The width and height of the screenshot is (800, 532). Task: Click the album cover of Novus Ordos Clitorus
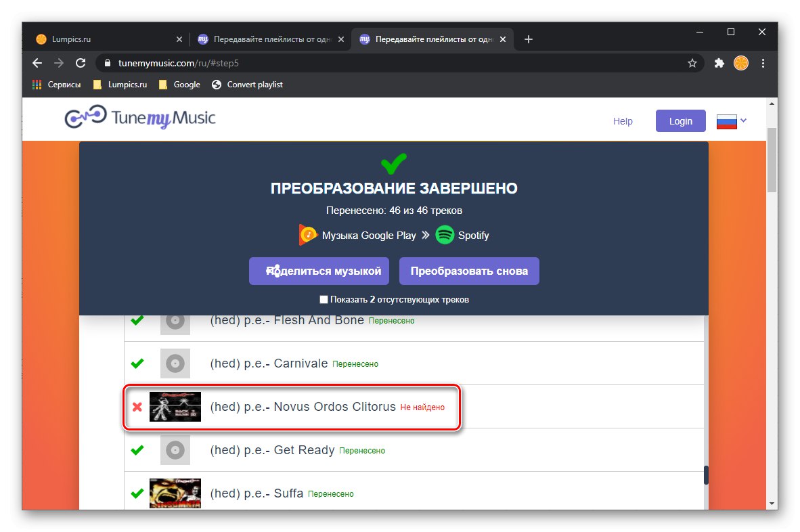[x=175, y=407]
